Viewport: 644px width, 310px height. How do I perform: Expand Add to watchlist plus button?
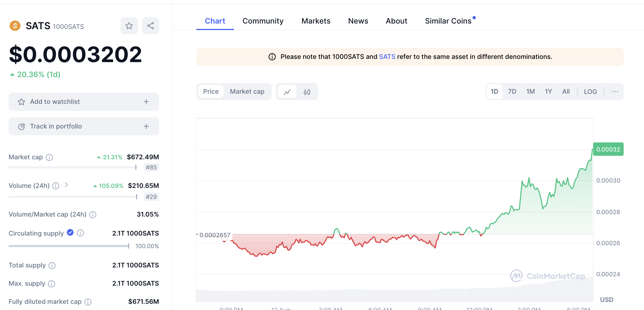[146, 102]
